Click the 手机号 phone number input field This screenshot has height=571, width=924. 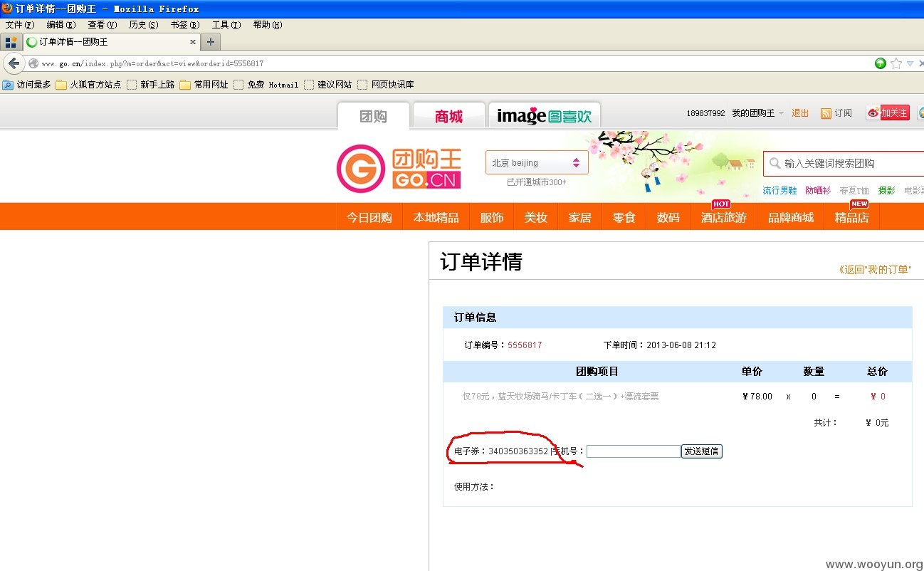click(633, 451)
